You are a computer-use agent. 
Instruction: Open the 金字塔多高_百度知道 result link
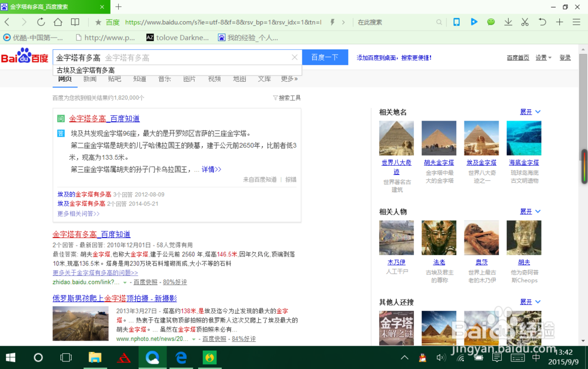(x=105, y=118)
